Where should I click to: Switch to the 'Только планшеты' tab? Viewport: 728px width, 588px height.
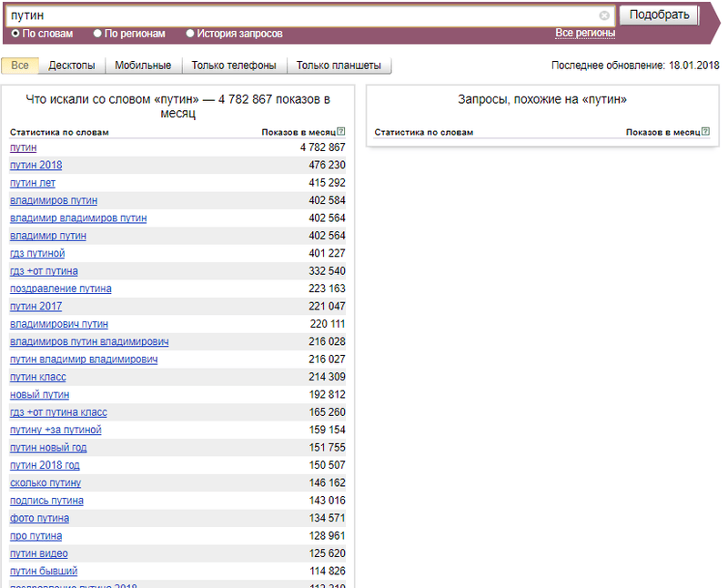339,66
